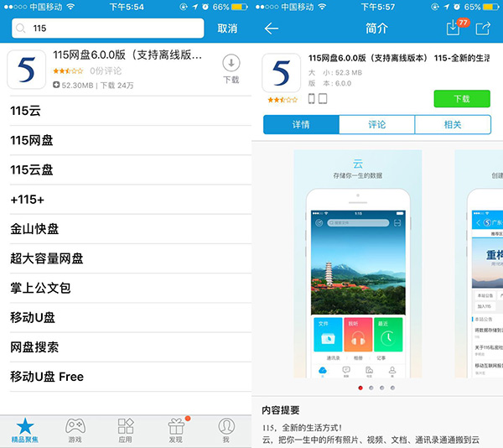Open download manager icon with 77 badge
Screen dimensions: 503x448
(x=457, y=27)
